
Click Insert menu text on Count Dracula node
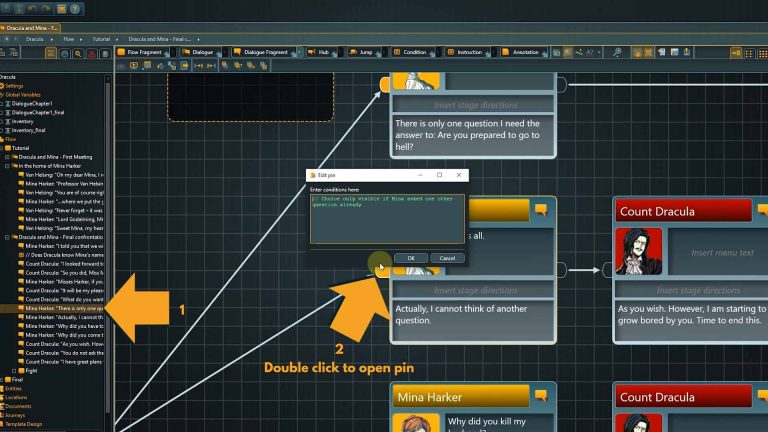coord(722,253)
